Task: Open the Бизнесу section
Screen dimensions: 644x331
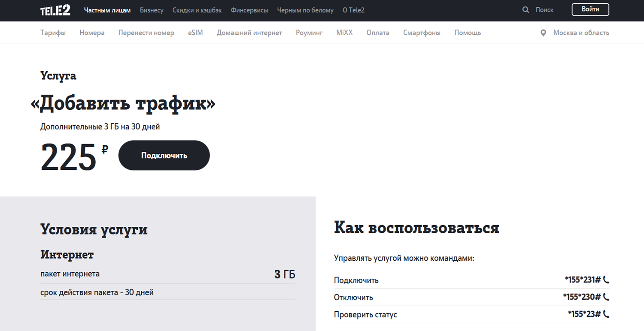Action: pyautogui.click(x=152, y=10)
